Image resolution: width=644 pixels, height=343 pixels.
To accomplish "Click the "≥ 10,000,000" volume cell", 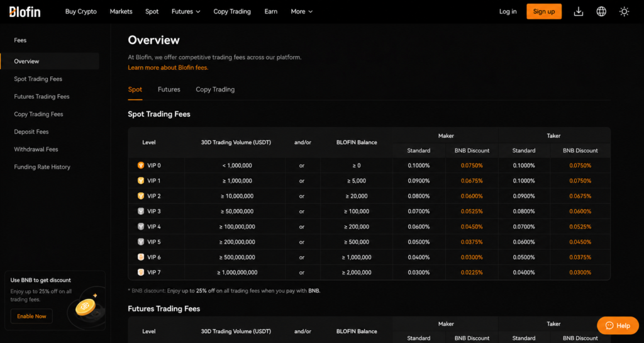I will [237, 196].
